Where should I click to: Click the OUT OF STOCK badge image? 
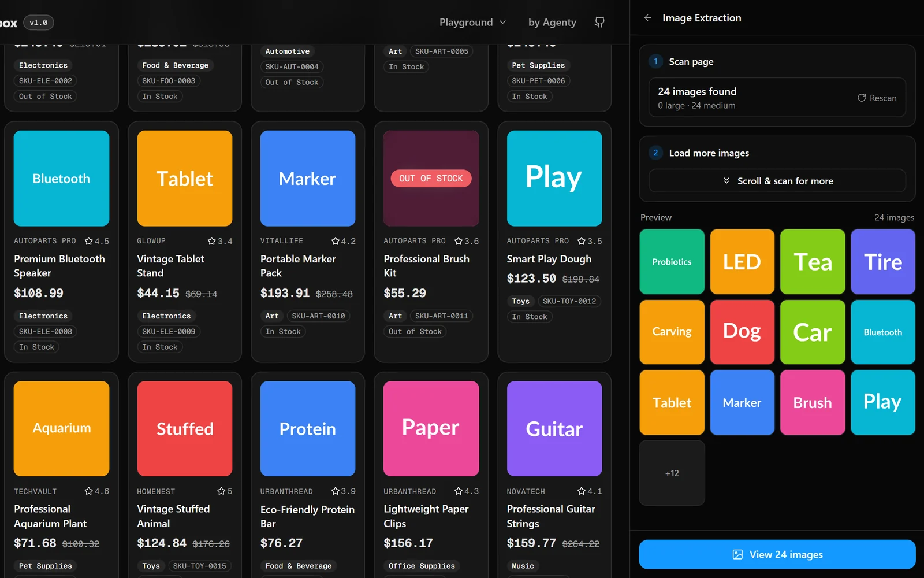point(431,179)
